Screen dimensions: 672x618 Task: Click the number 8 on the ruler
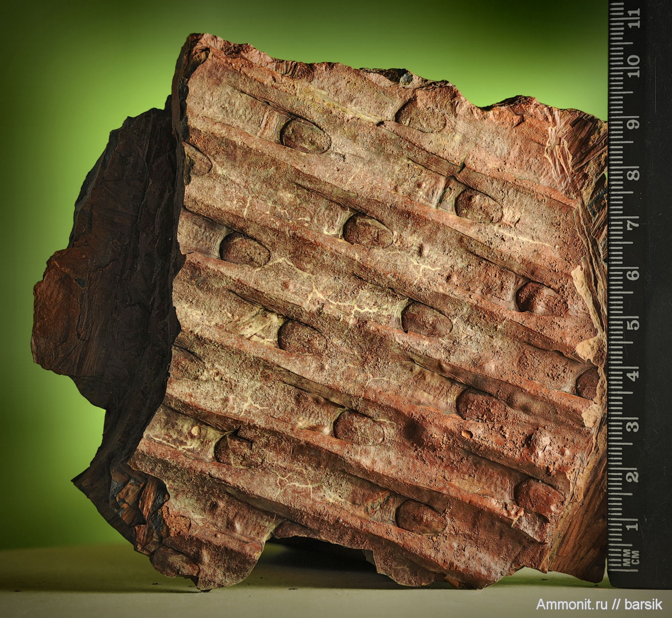tap(634, 173)
